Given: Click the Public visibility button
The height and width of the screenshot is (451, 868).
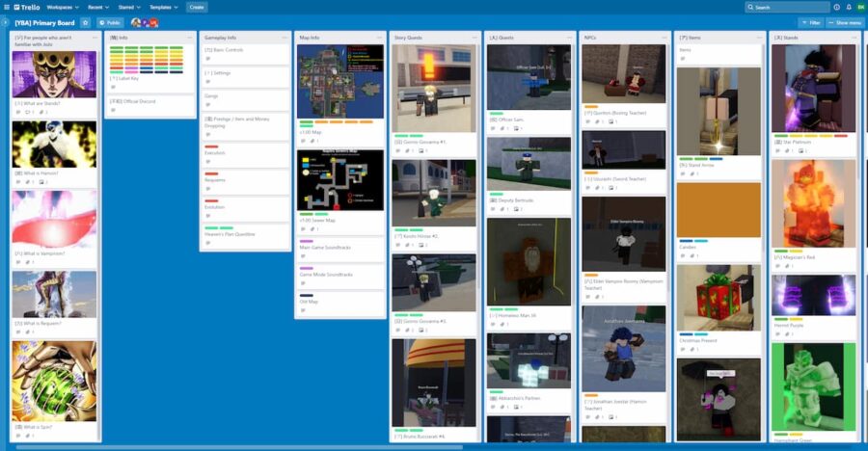Looking at the screenshot, I should click(110, 23).
